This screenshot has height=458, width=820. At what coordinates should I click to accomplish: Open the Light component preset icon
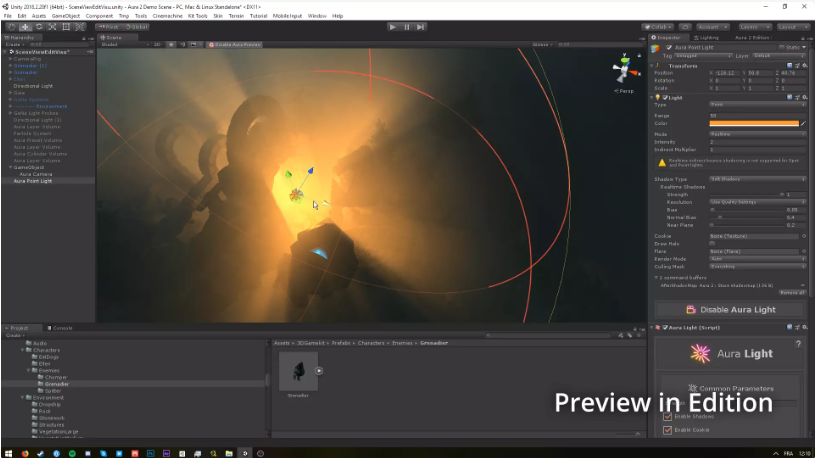(798, 97)
